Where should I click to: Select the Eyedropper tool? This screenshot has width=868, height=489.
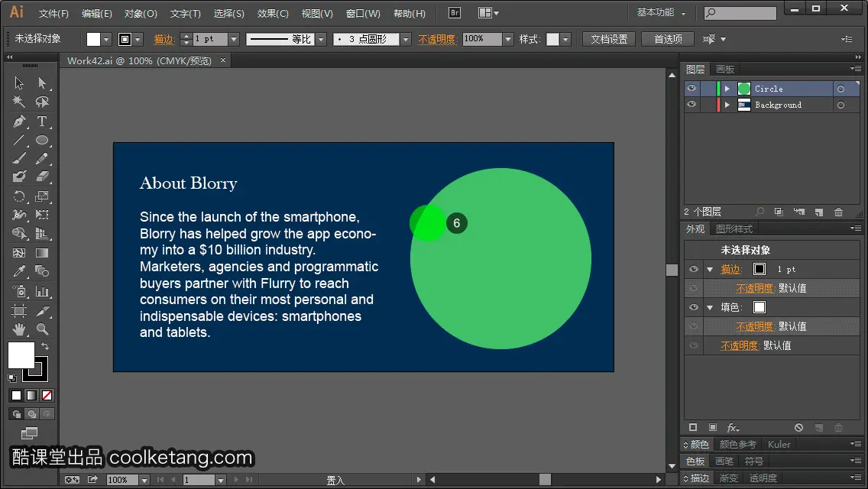pyautogui.click(x=19, y=271)
